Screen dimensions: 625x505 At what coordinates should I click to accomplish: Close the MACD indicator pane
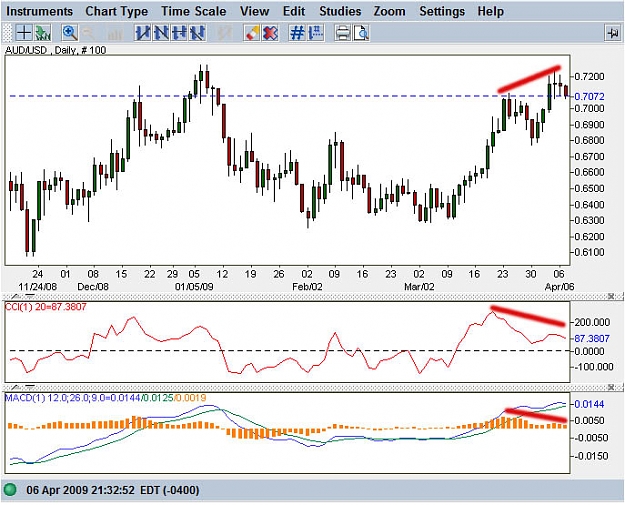click(611, 387)
